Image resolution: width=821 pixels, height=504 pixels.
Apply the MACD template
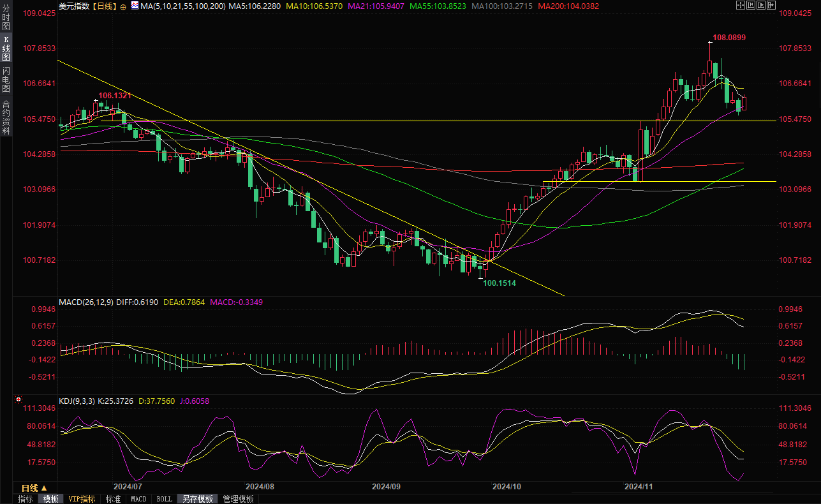[x=138, y=499]
